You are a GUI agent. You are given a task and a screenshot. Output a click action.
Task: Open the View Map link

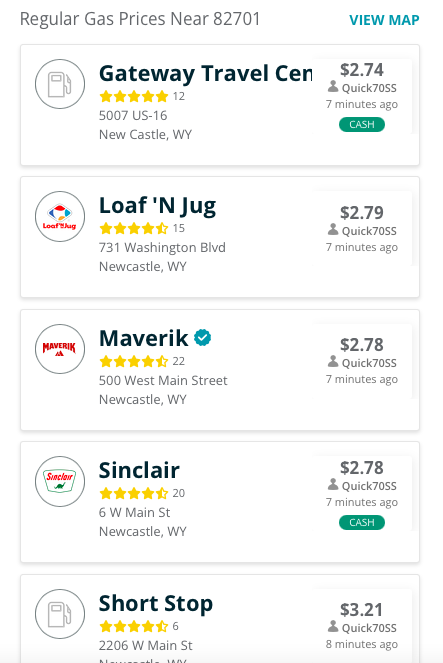click(x=384, y=20)
